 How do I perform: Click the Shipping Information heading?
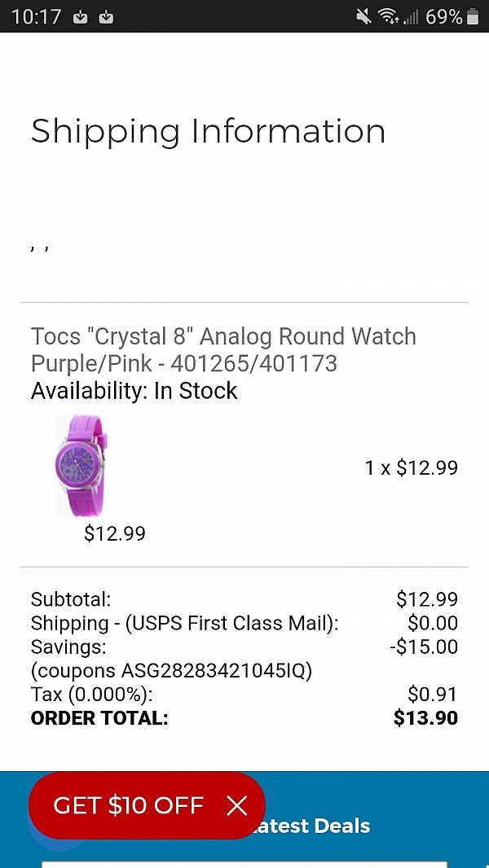[x=208, y=131]
